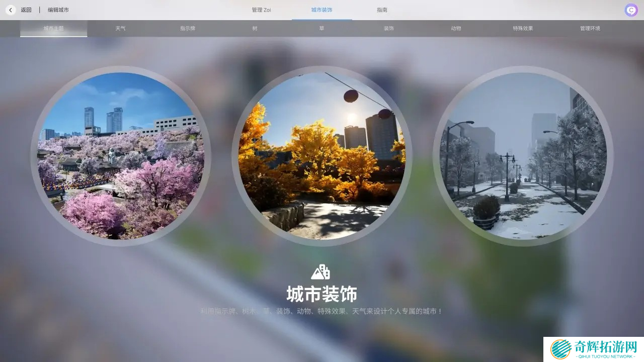The width and height of the screenshot is (644, 362).
Task: Open the 天气 weather category
Action: click(120, 29)
